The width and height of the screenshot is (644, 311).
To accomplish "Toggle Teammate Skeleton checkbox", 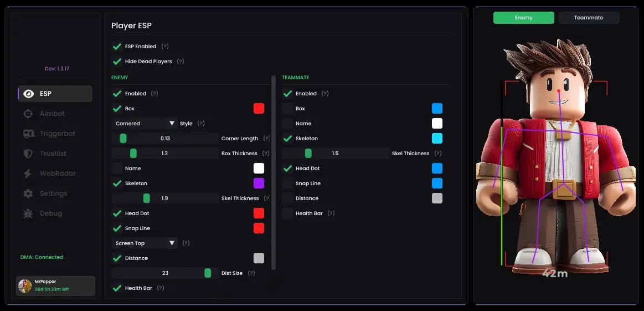I will click(287, 139).
